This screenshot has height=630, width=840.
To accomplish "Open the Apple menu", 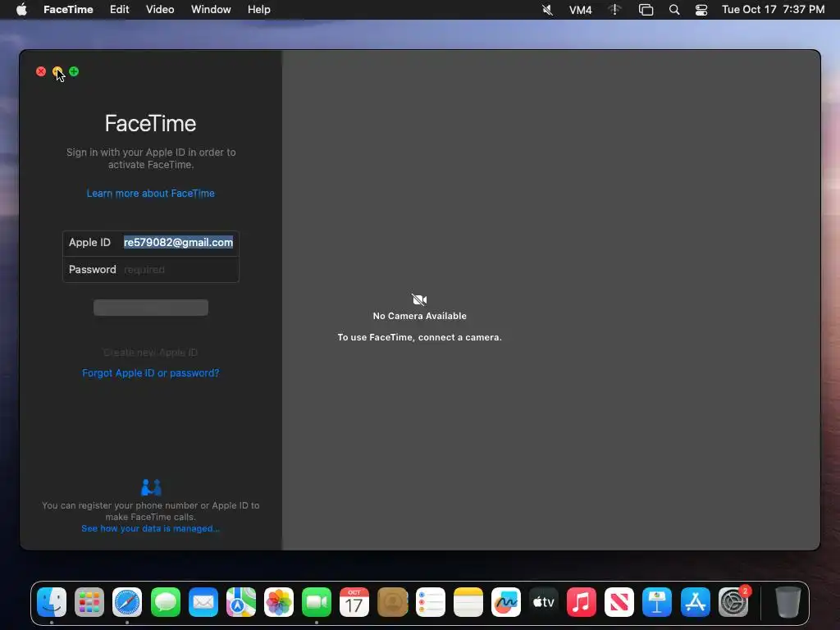I will 21,10.
